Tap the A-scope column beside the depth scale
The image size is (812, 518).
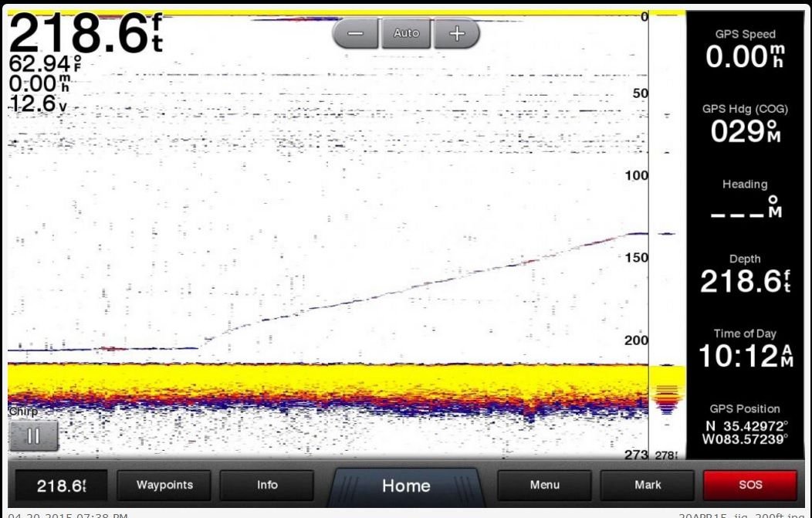[x=668, y=235]
